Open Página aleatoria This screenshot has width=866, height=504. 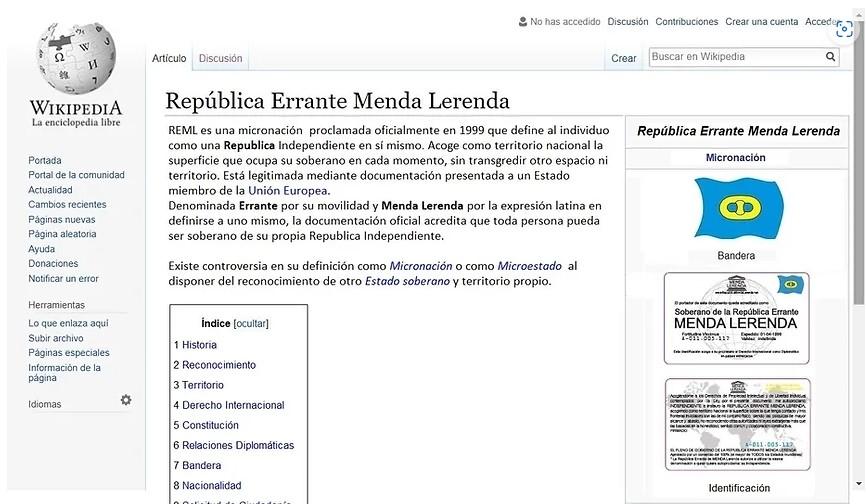[62, 234]
